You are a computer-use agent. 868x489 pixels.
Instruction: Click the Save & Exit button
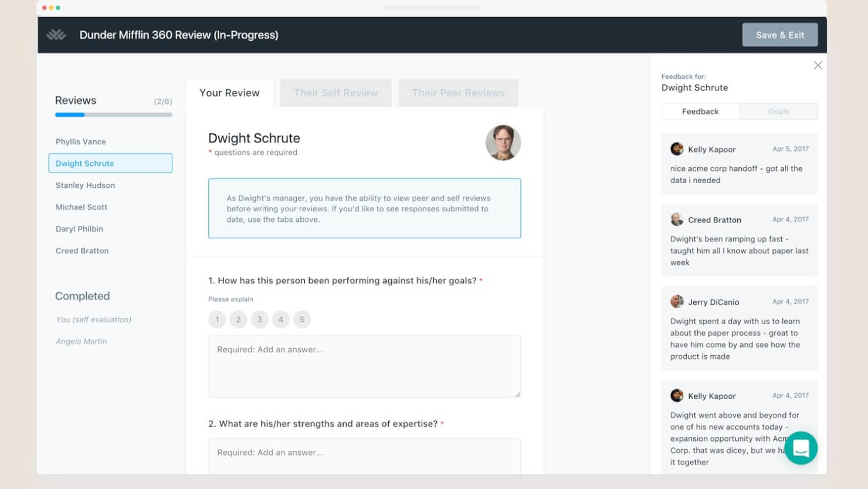(779, 35)
